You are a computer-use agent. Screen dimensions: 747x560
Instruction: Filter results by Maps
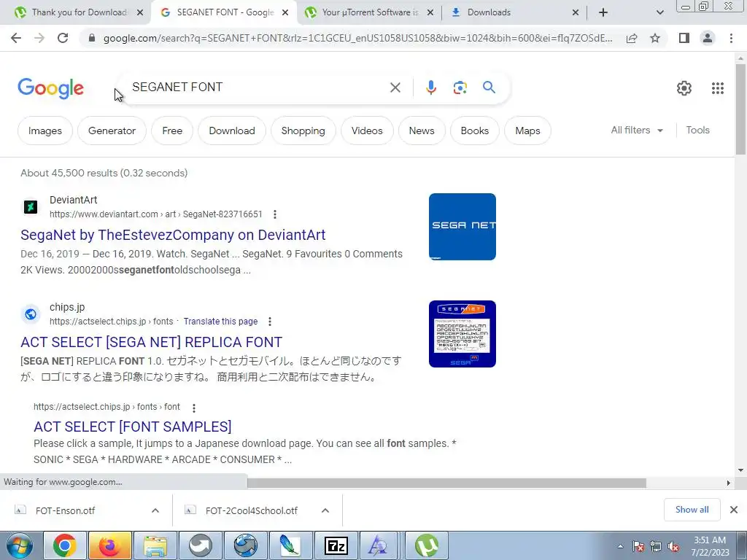[527, 131]
